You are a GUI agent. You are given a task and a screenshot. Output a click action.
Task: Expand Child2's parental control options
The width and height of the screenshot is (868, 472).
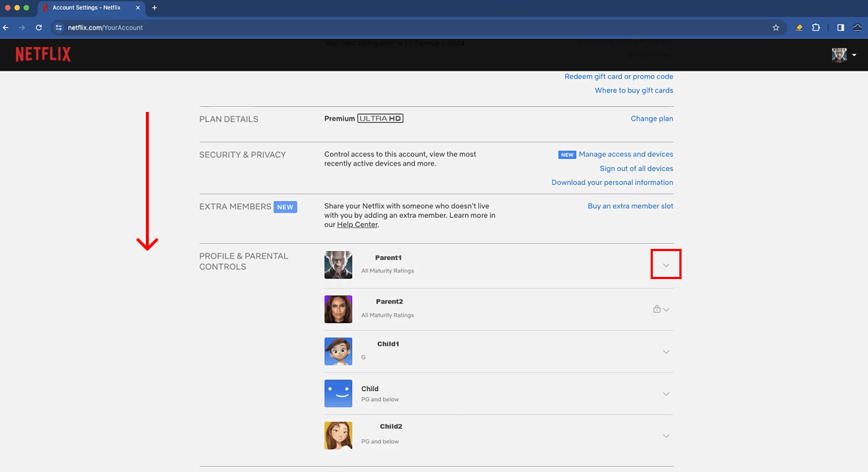click(x=666, y=436)
